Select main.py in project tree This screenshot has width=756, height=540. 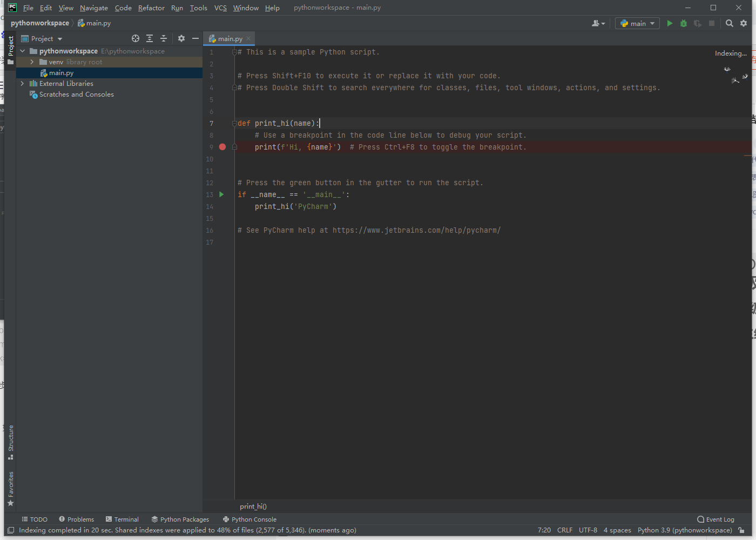tap(109, 73)
